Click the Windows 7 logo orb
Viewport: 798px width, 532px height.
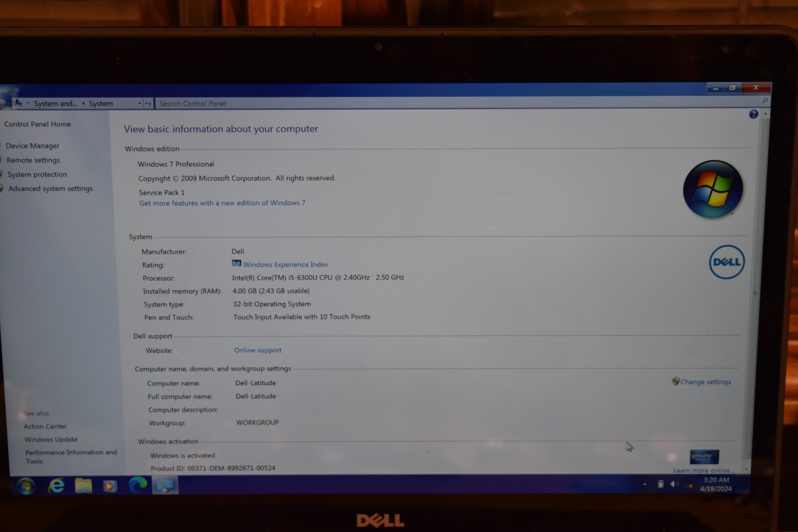pos(713,189)
